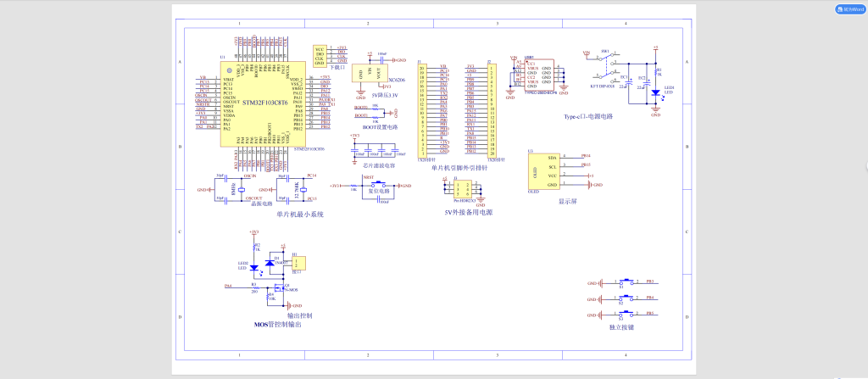868x379 pixels.
Task: Select the LED1 power indicator symbol
Action: point(655,91)
